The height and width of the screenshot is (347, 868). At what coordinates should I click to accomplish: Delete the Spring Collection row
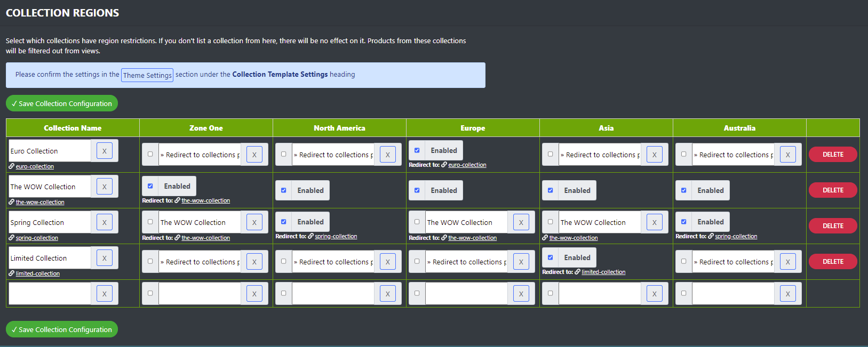point(833,226)
